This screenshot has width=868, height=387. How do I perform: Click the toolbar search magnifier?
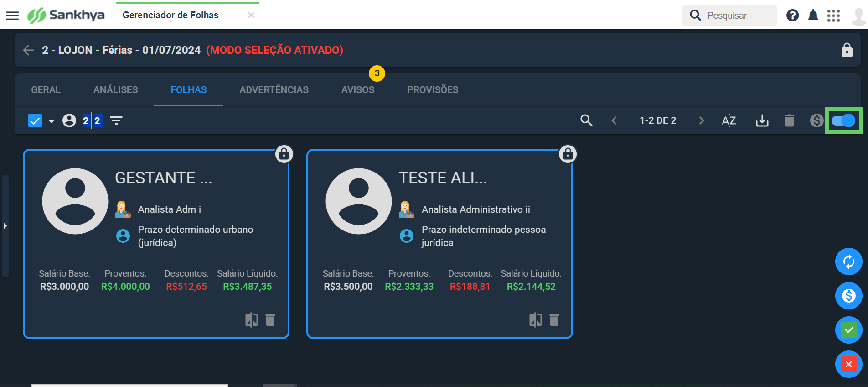tap(586, 120)
